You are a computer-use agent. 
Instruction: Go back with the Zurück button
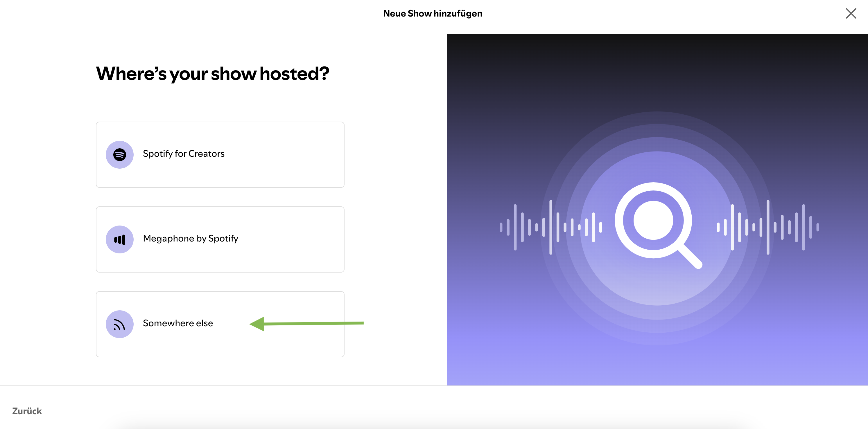pos(27,411)
